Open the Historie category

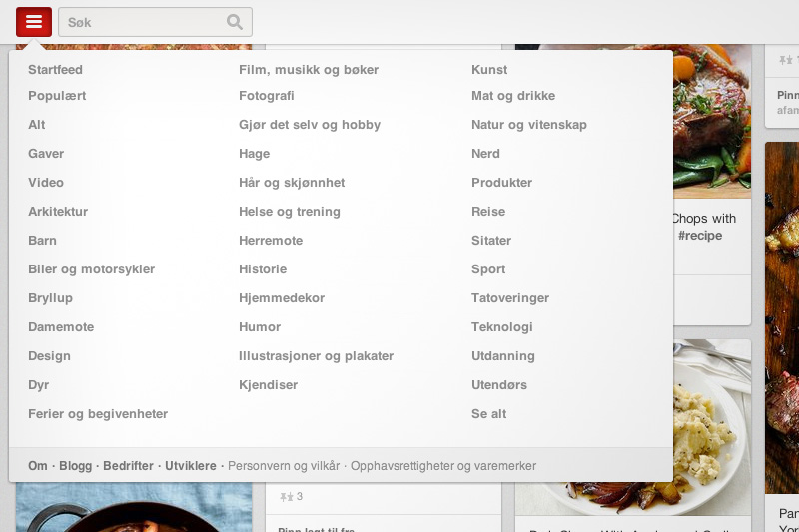tap(263, 269)
